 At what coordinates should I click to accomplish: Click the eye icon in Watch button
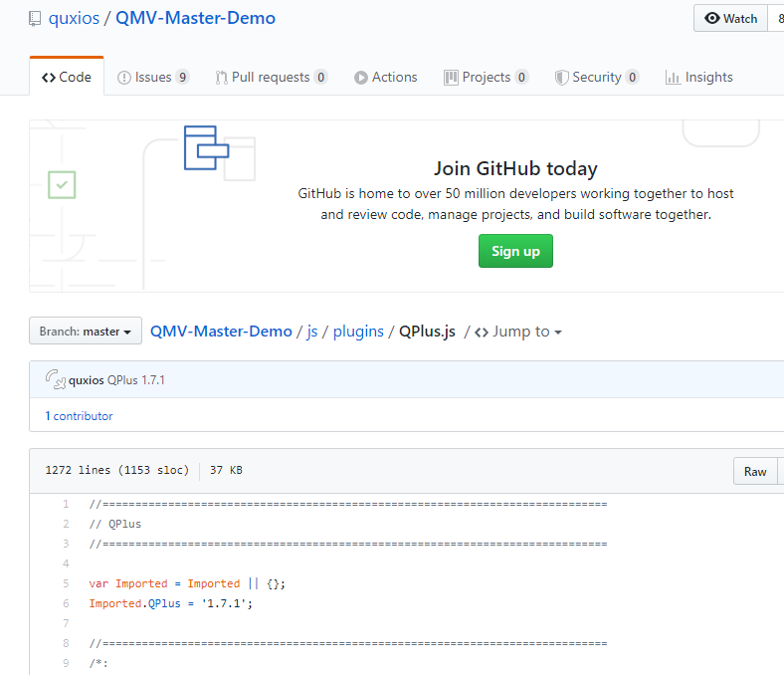coord(712,18)
